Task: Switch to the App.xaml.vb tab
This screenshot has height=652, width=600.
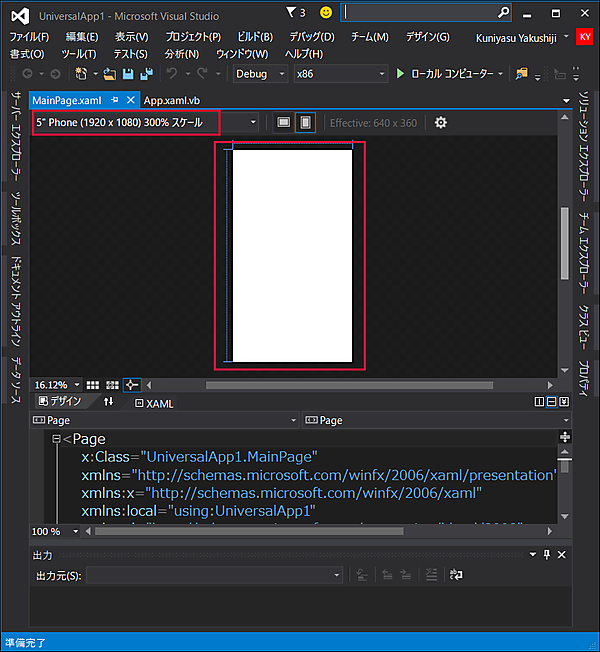Action: coord(172,100)
